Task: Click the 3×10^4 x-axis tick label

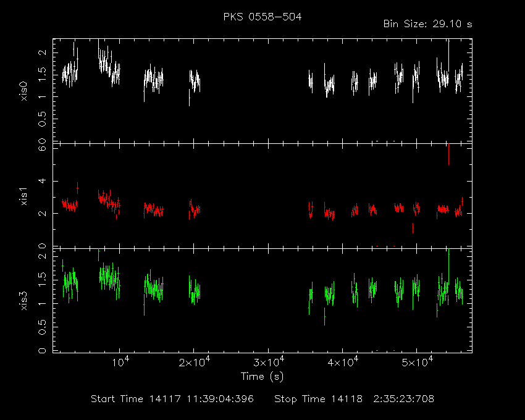Action: tap(269, 362)
